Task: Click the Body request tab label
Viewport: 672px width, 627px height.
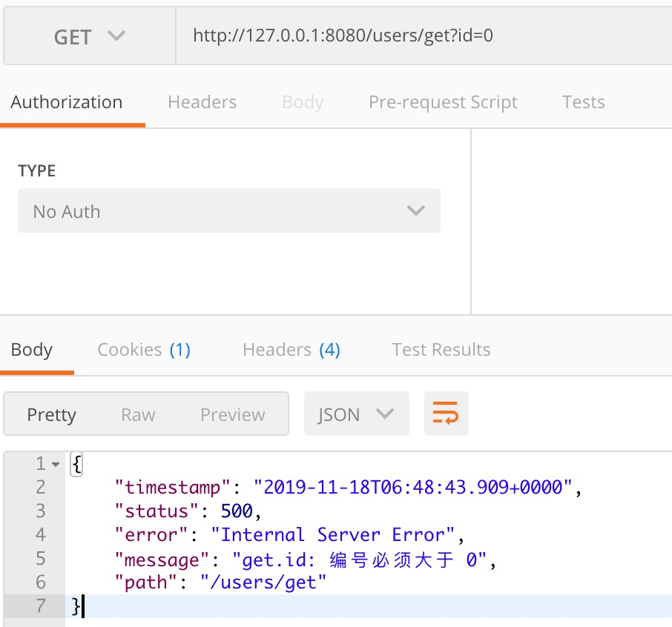Action: point(302,102)
